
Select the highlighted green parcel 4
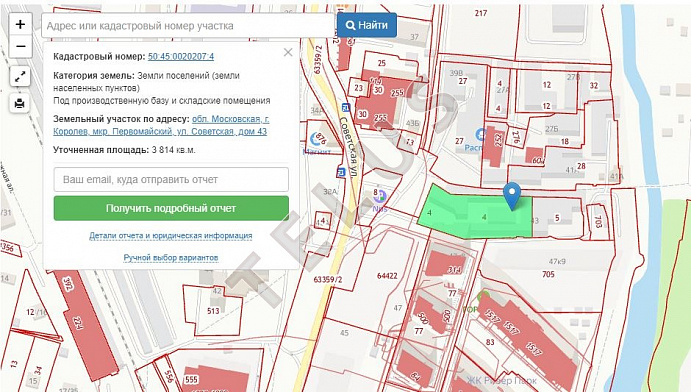475,215
